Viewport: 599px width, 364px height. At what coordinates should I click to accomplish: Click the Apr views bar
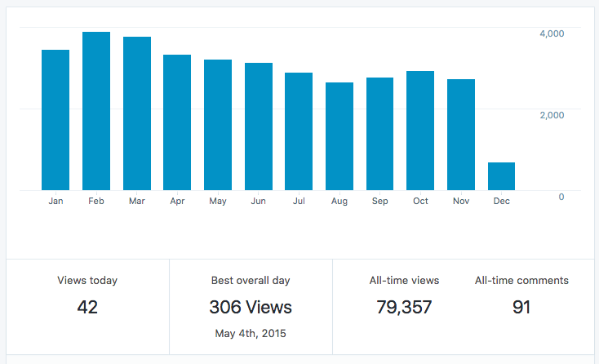[177, 122]
